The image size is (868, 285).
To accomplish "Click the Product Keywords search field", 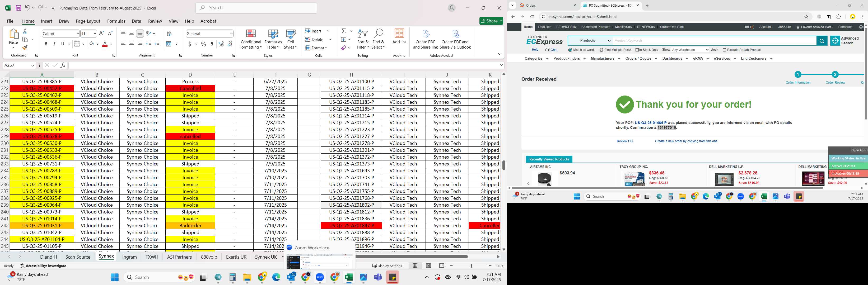I will [x=715, y=41].
